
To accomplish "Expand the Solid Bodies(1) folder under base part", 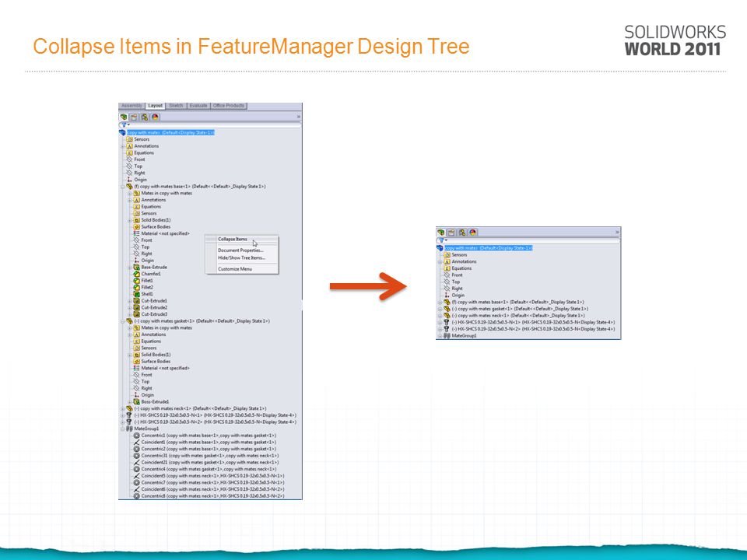I will [x=130, y=220].
